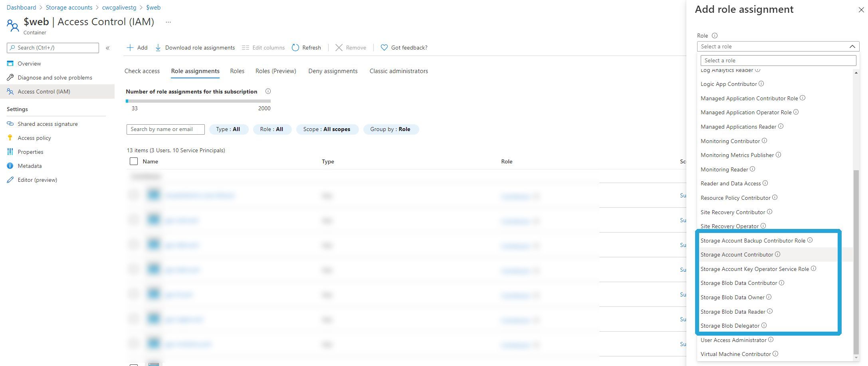The image size is (868, 366).
Task: Click info icon beside Storage Blob Data Owner
Action: (x=769, y=297)
